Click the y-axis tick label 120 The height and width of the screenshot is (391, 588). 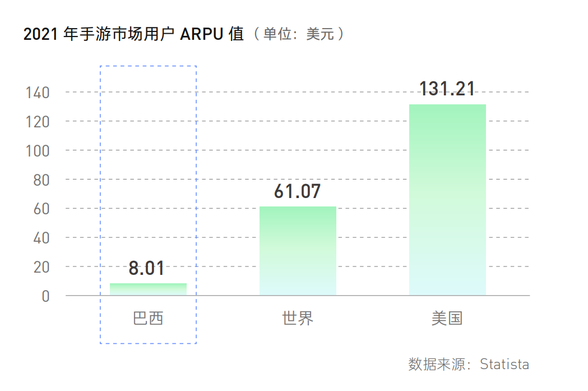pyautogui.click(x=38, y=122)
